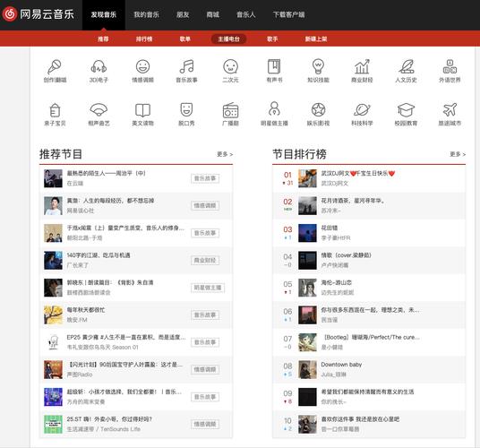Click 音乐故事 tag on 周治平 program row
Screen dimensions: 480x448
(205, 178)
